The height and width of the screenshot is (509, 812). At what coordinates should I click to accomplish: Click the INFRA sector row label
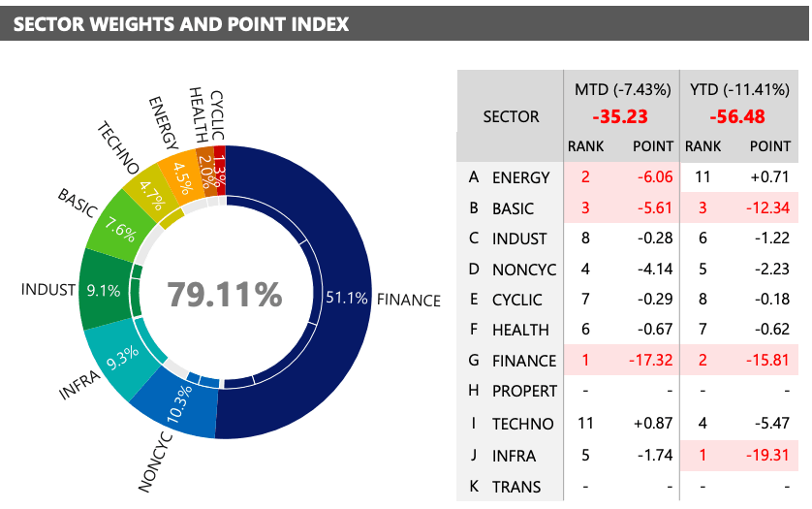point(514,456)
